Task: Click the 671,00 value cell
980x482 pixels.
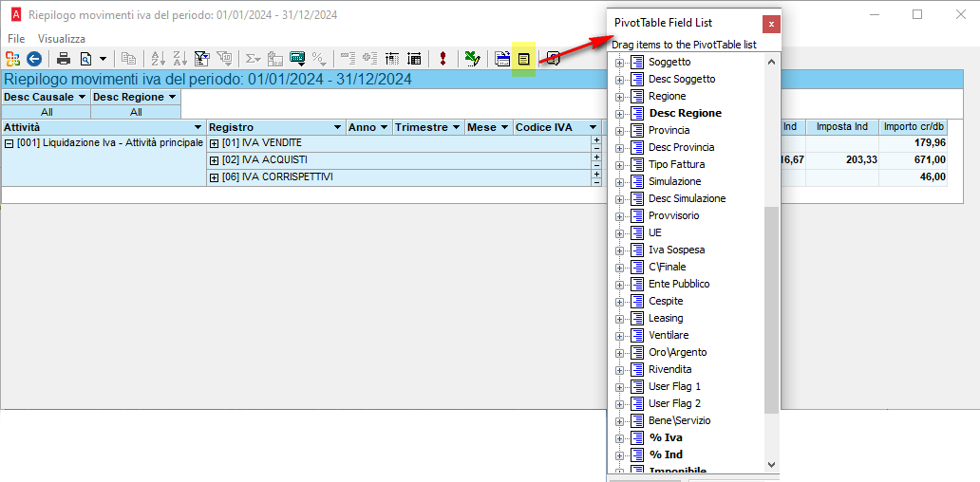Action: pyautogui.click(x=914, y=160)
